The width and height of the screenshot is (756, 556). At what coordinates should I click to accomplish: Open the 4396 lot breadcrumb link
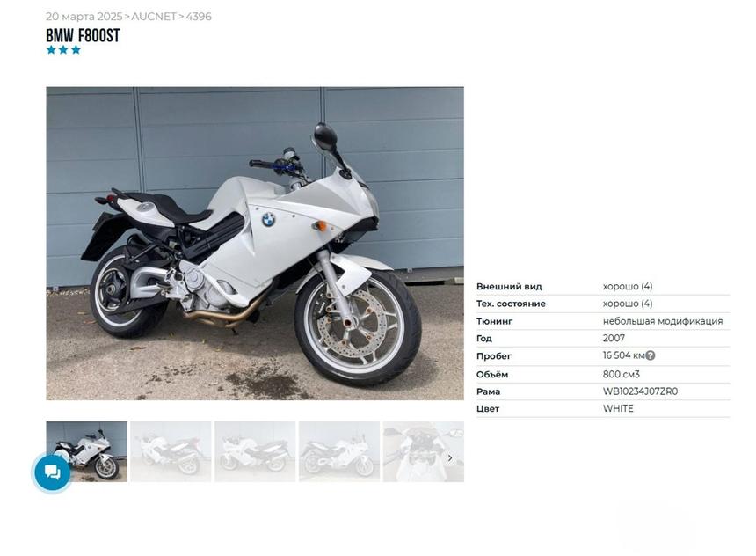tap(199, 17)
